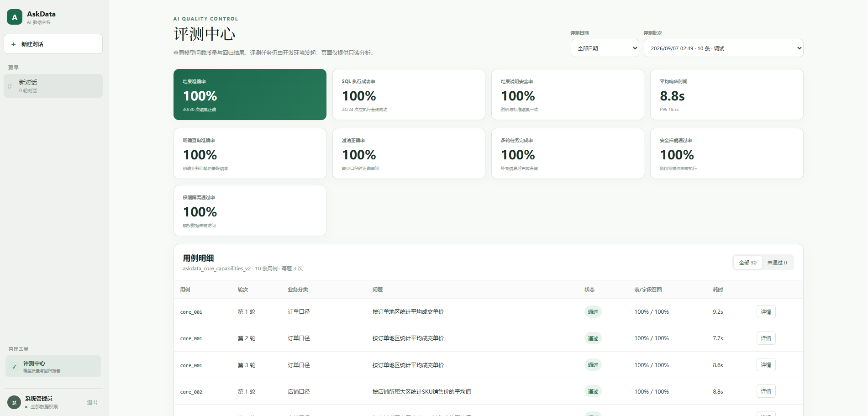This screenshot has height=416, width=868.
Task: Select the 安全拦截通过率 card
Action: click(x=726, y=153)
